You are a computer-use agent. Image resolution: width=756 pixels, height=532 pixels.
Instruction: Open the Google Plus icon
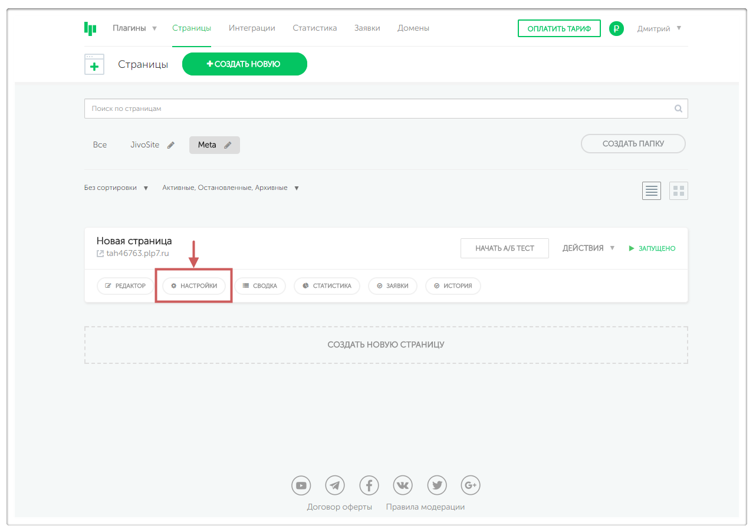(x=471, y=485)
